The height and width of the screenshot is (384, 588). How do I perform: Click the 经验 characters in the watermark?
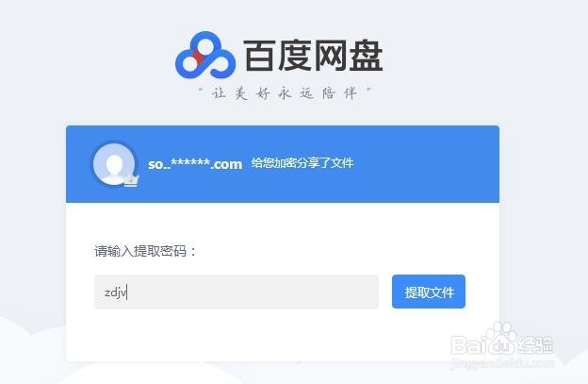536,345
